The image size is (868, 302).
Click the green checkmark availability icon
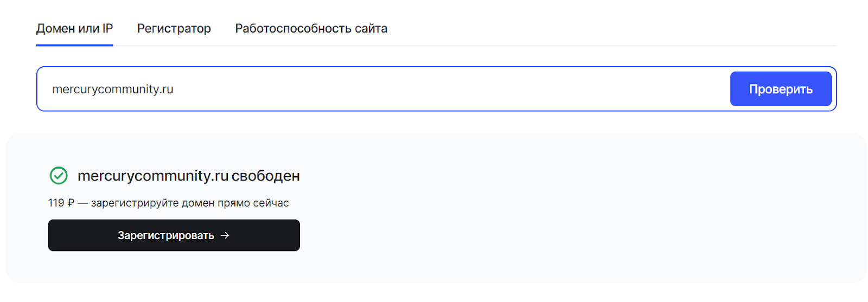(x=59, y=176)
